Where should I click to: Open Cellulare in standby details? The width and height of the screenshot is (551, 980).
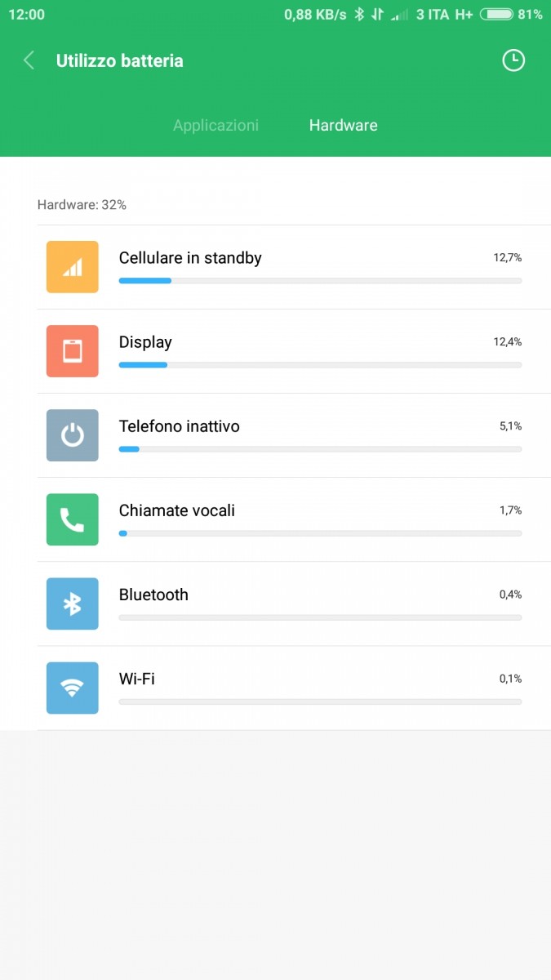click(294, 267)
